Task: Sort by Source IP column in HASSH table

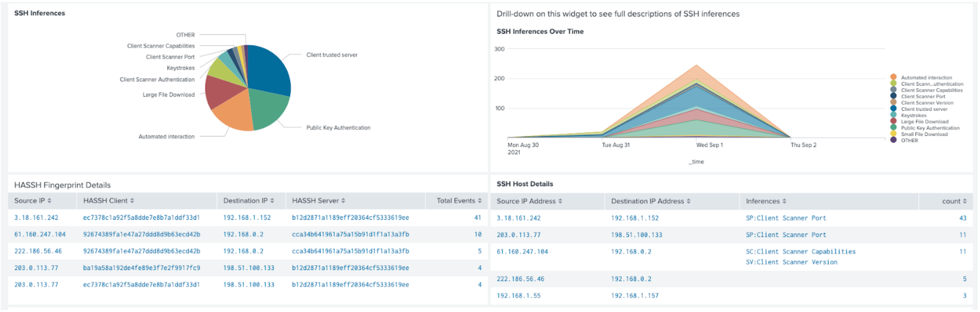Action: (33, 201)
